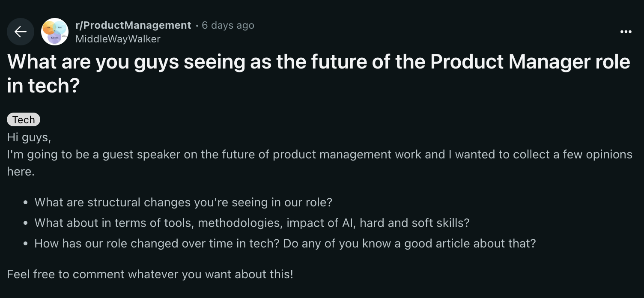Click the 'Hi guys,' greeting line
This screenshot has width=644, height=298.
(29, 138)
